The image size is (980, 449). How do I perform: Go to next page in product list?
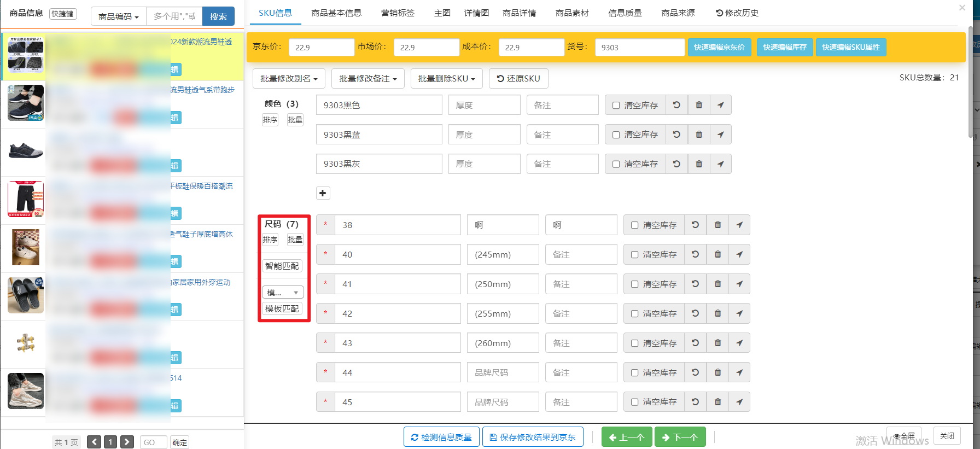tap(127, 442)
